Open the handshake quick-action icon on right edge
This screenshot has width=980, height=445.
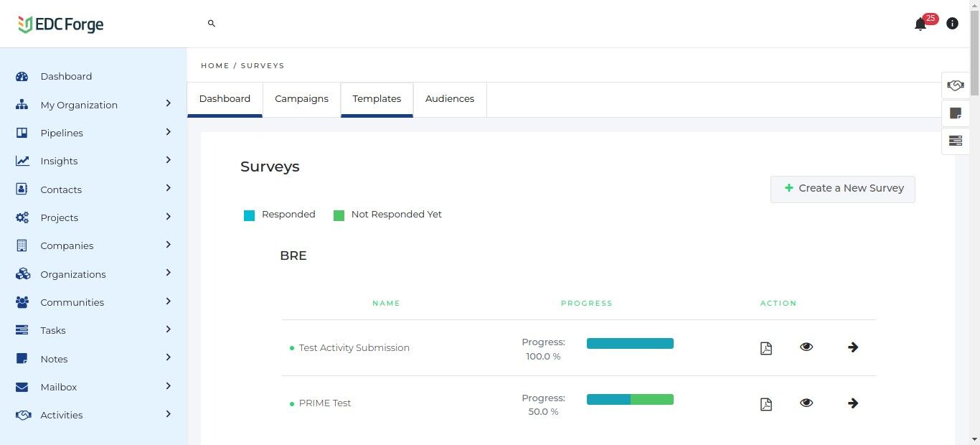pos(956,85)
